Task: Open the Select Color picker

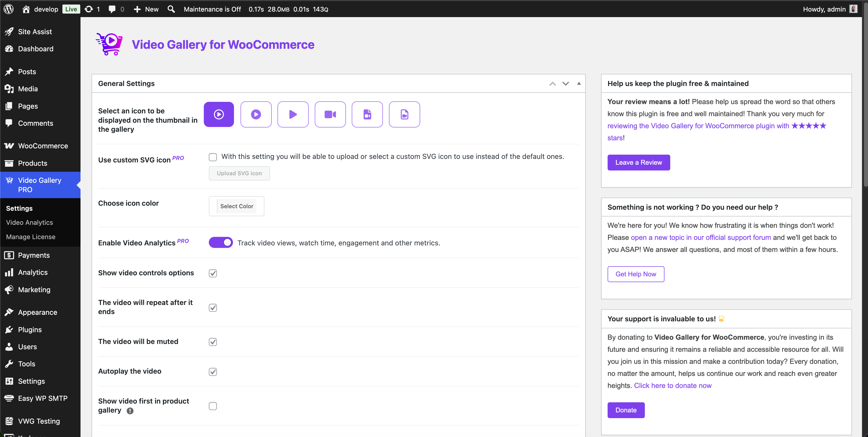Action: click(x=236, y=206)
